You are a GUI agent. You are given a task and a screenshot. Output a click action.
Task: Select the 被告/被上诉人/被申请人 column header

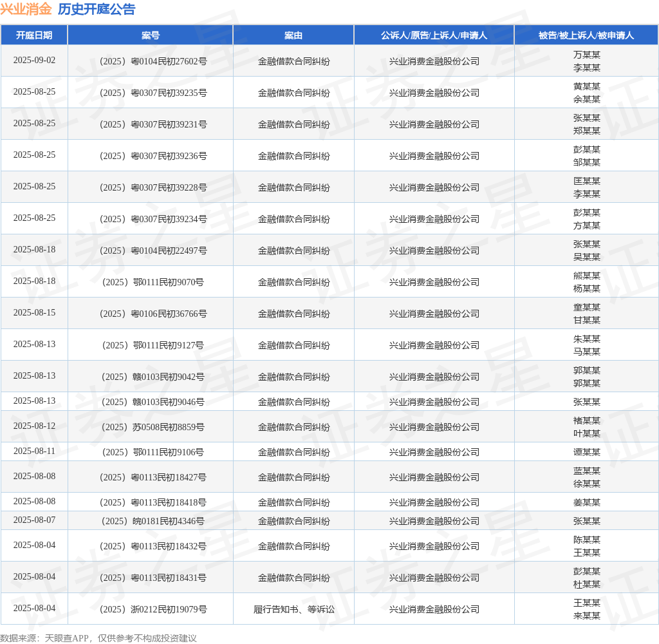click(x=586, y=35)
